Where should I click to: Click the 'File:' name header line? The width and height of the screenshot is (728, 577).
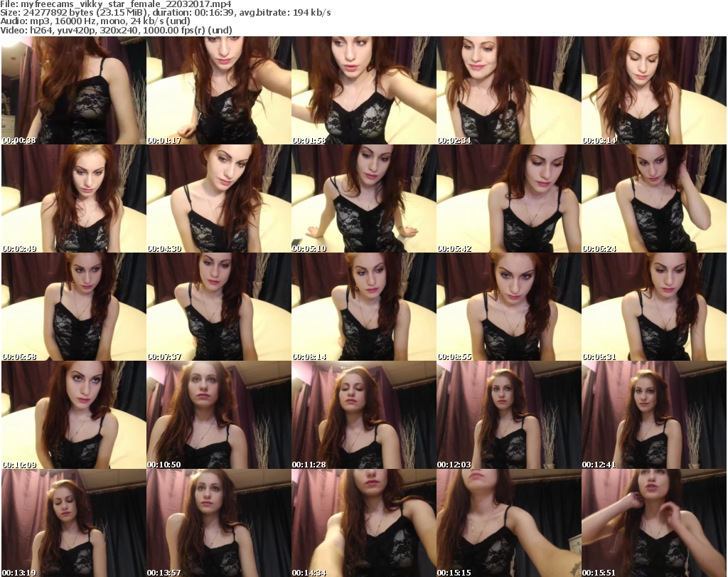(116, 4)
